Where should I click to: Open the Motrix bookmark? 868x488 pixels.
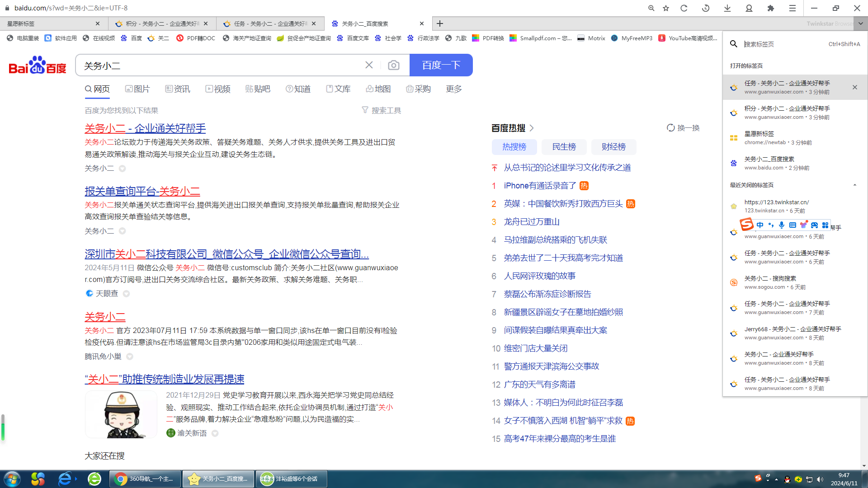click(x=591, y=38)
